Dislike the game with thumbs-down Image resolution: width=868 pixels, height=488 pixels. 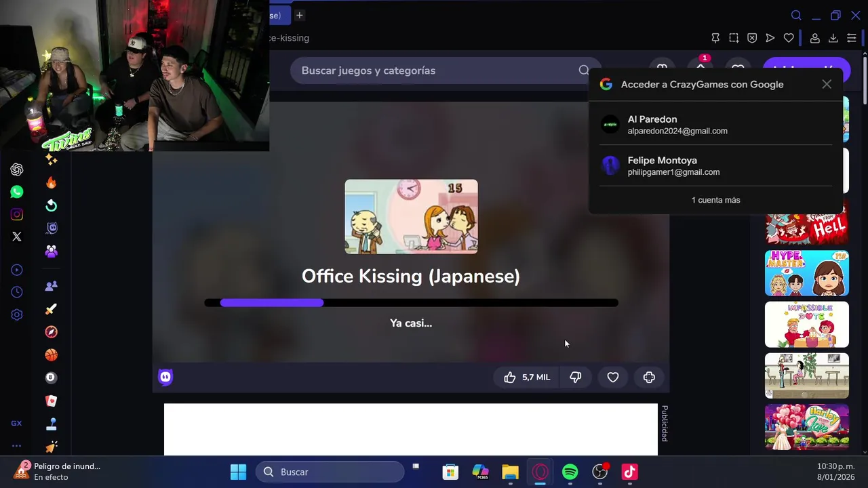[x=576, y=378]
